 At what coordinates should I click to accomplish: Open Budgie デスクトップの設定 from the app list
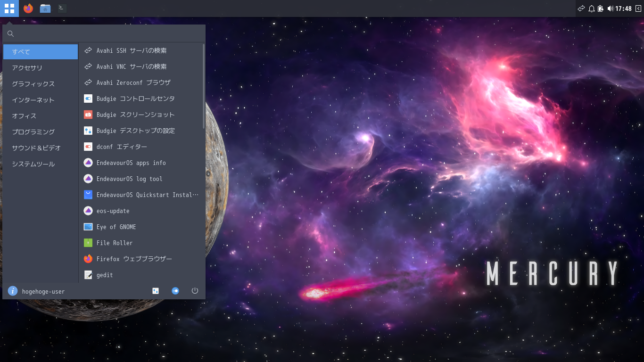(x=140, y=131)
